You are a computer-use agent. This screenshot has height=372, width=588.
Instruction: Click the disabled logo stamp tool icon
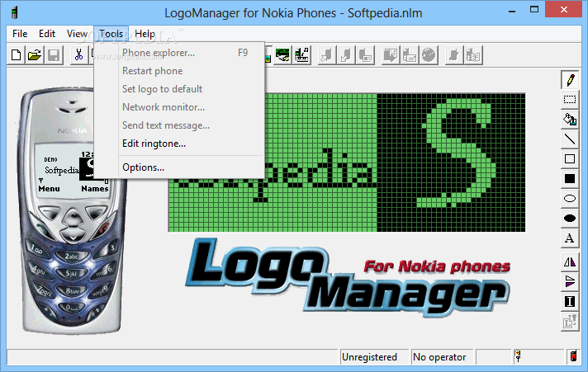pyautogui.click(x=570, y=321)
